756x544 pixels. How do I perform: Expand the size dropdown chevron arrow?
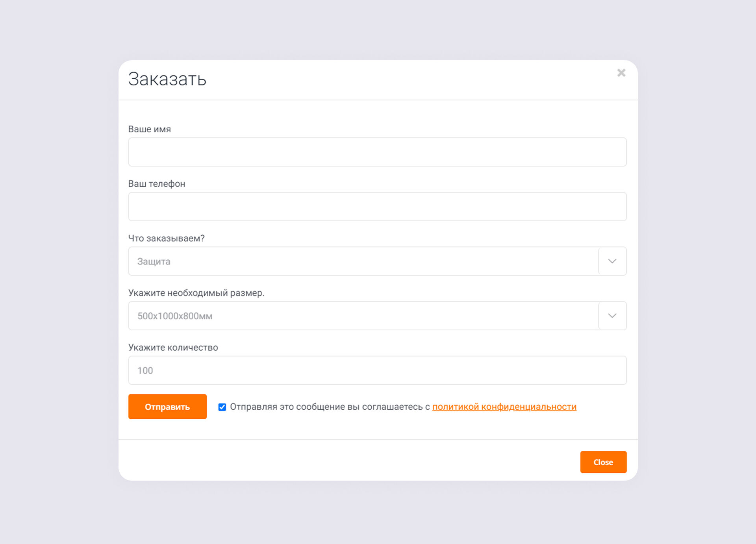(612, 316)
